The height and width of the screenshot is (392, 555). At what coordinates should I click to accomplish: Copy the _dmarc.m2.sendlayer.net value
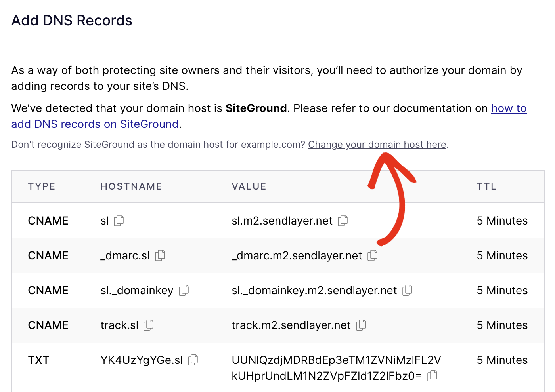coord(372,255)
